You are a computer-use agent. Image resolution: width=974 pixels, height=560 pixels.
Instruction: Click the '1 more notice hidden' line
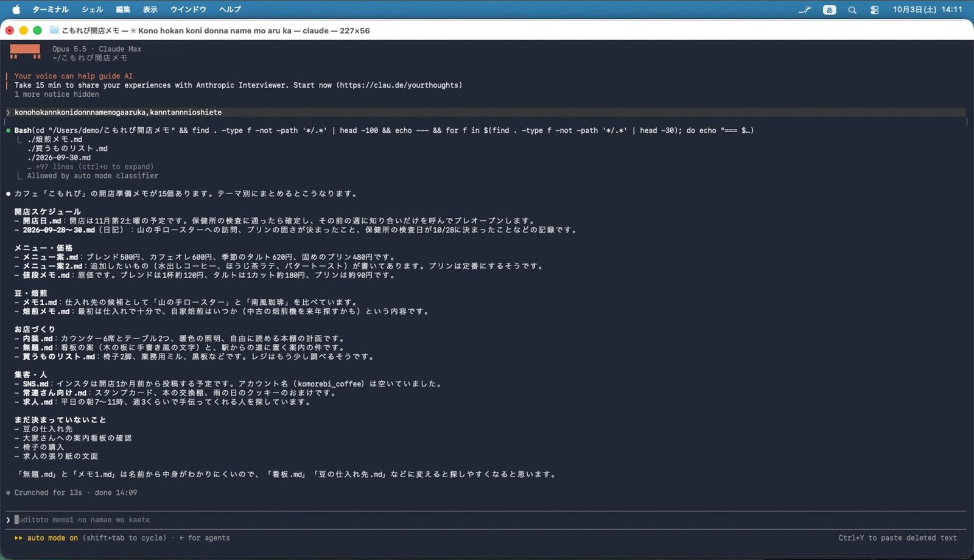[x=57, y=94]
